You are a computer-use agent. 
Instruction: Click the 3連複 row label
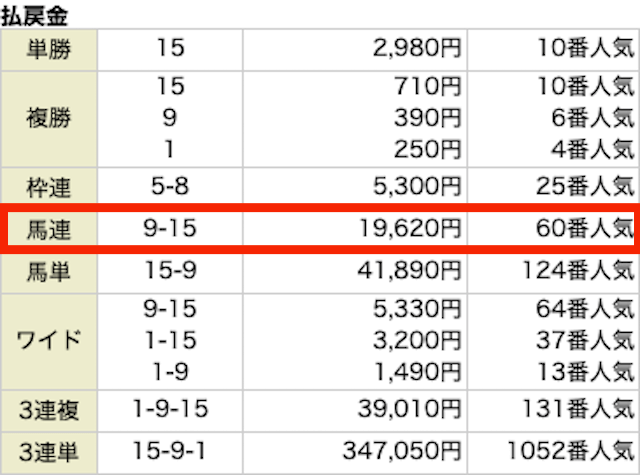point(49,410)
